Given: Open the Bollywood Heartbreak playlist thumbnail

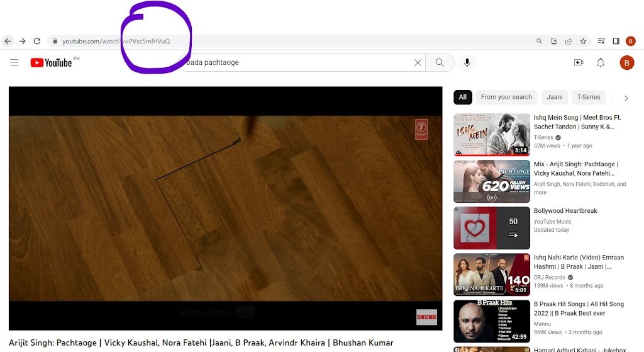Looking at the screenshot, I should [x=492, y=228].
